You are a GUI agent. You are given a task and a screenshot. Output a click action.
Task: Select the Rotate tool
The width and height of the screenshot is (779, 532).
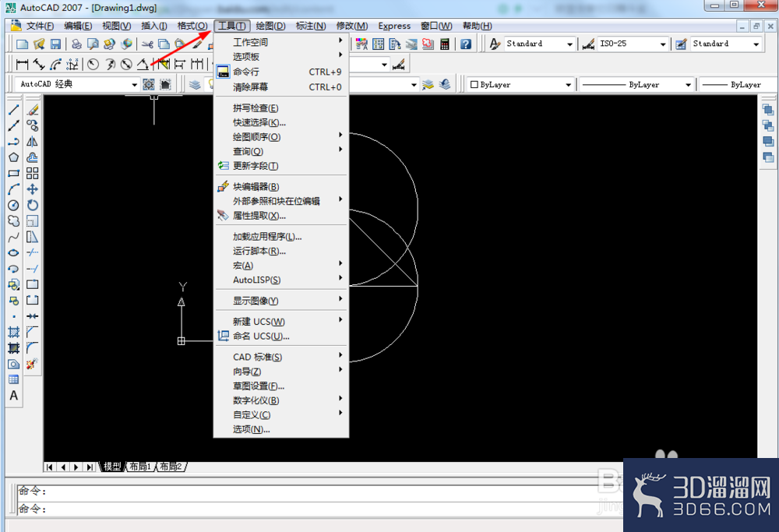32,205
